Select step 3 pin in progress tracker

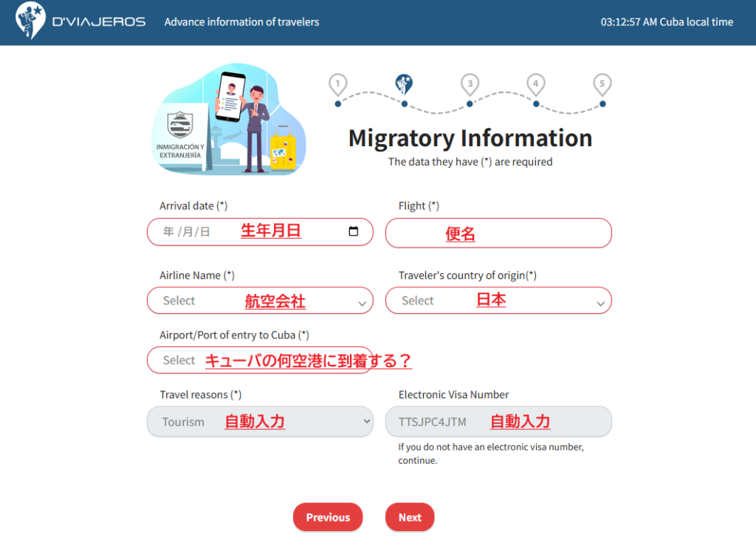tap(470, 84)
